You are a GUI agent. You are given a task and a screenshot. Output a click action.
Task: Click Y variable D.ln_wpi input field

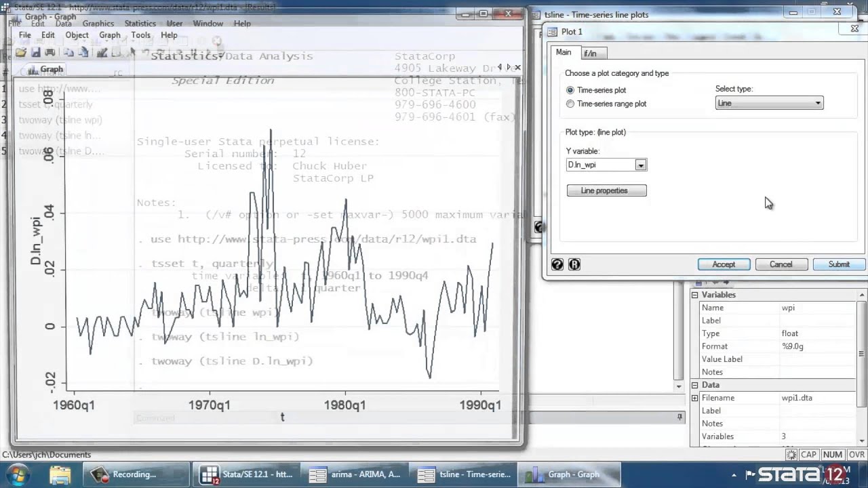click(601, 165)
